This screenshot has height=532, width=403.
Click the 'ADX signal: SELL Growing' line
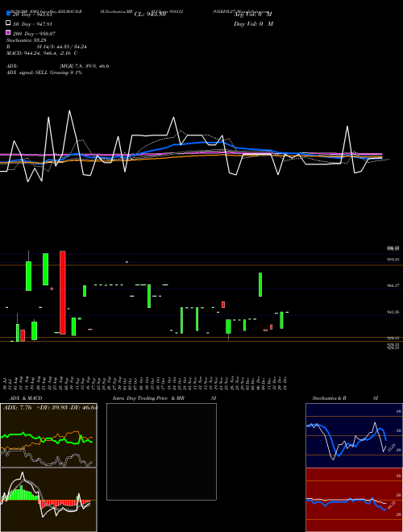(44, 73)
